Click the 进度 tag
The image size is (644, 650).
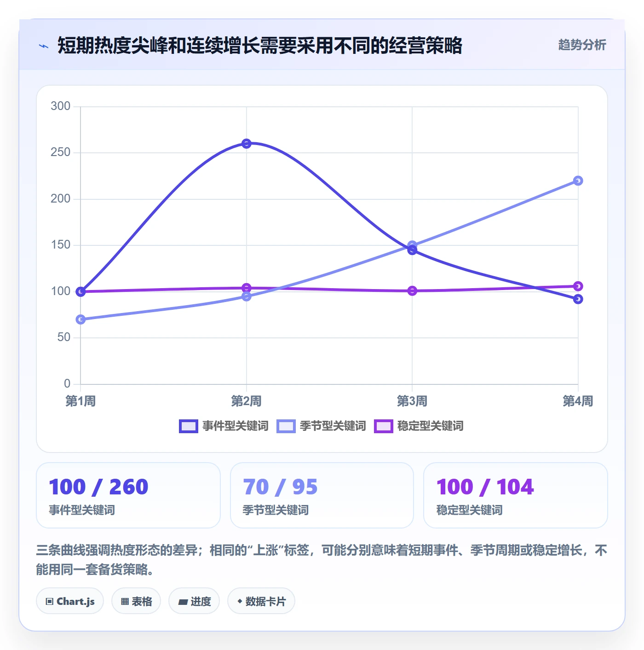click(194, 601)
